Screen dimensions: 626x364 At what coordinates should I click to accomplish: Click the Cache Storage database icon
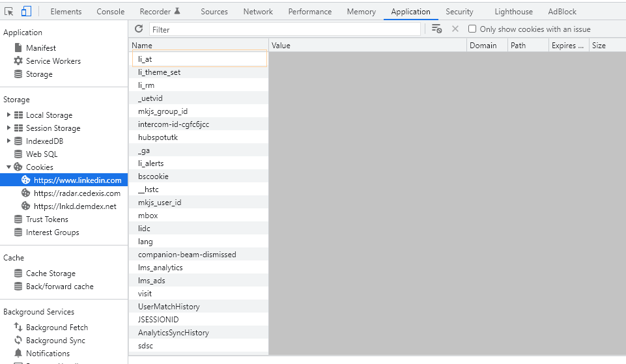(x=18, y=273)
